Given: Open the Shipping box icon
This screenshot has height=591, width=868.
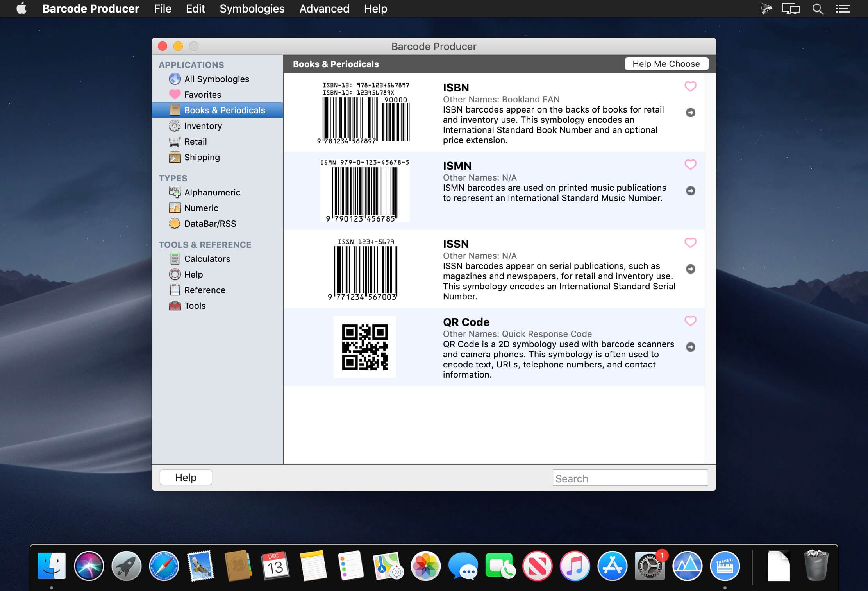Looking at the screenshot, I should tap(175, 157).
